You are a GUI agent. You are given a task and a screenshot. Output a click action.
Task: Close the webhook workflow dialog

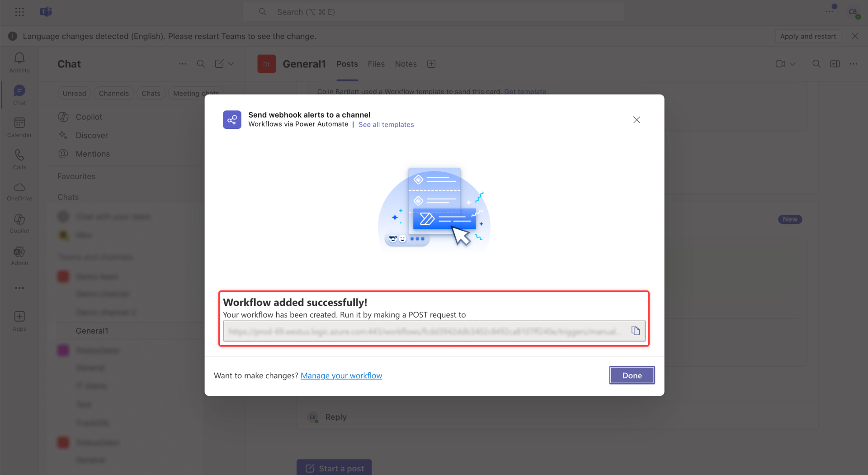click(x=637, y=120)
